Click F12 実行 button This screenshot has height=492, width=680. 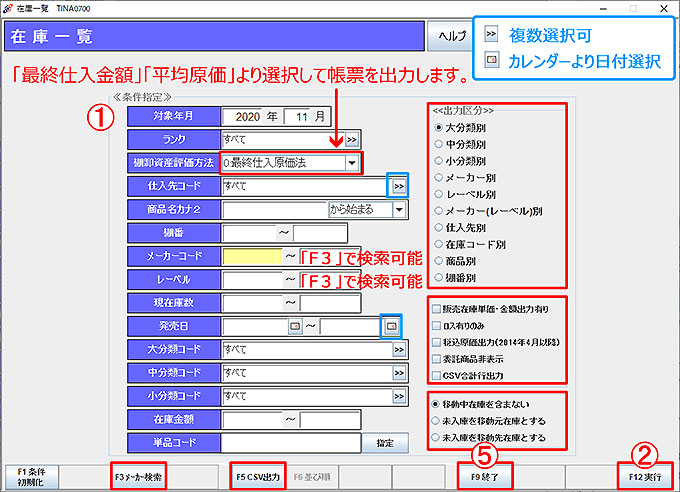click(x=645, y=477)
